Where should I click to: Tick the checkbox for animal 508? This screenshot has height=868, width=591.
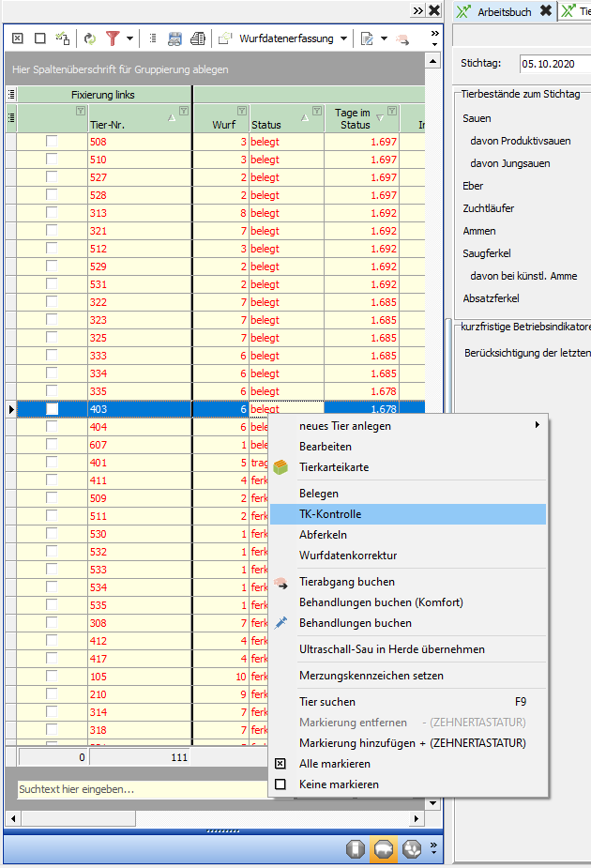click(53, 142)
